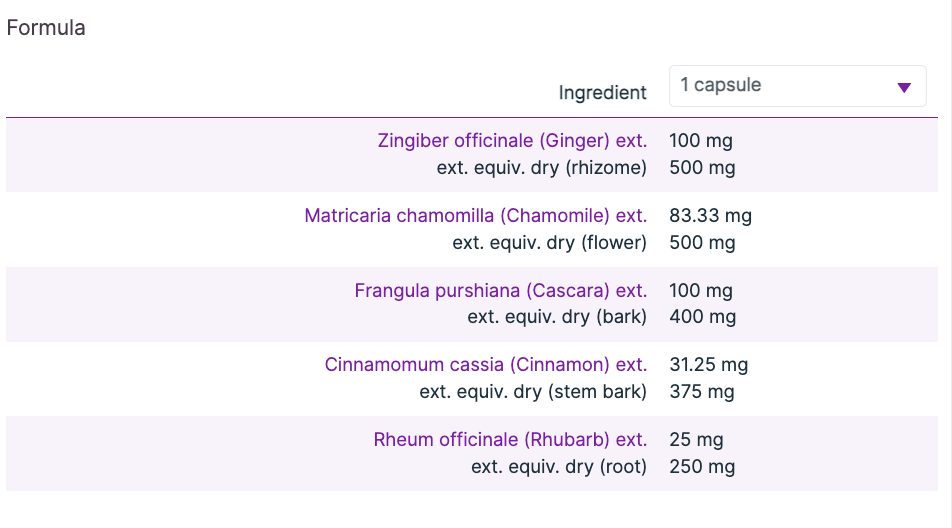
Task: Click the purple dropdown arrow triangle
Action: (904, 87)
